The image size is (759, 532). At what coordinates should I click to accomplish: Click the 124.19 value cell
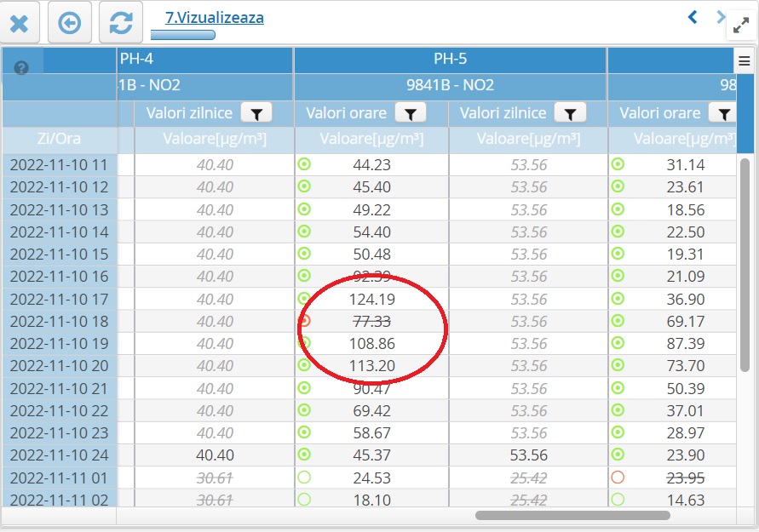point(371,299)
